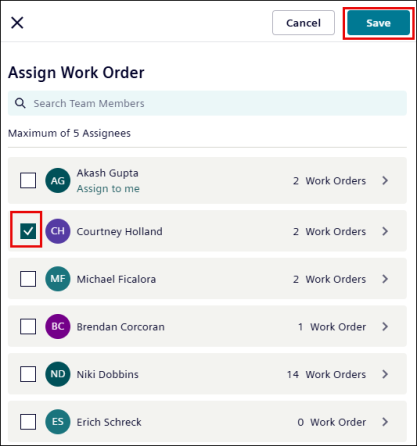Select Michael Ficalora's checkbox

click(x=28, y=279)
